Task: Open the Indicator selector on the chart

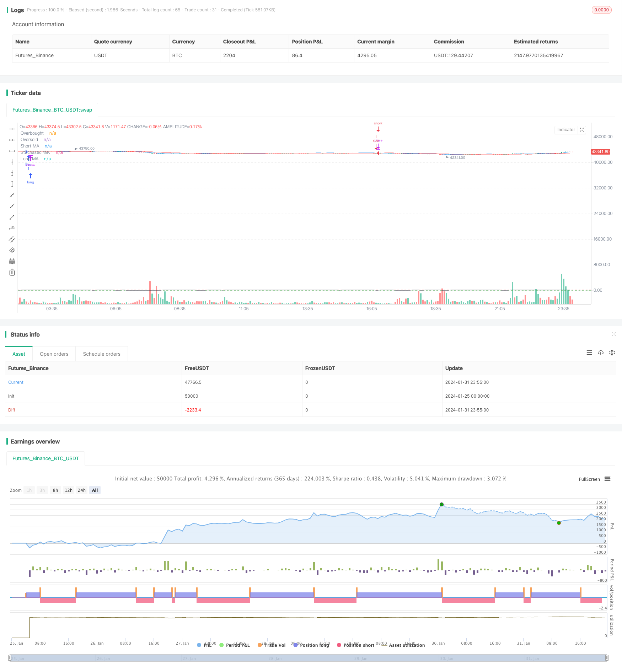Action: pyautogui.click(x=566, y=130)
